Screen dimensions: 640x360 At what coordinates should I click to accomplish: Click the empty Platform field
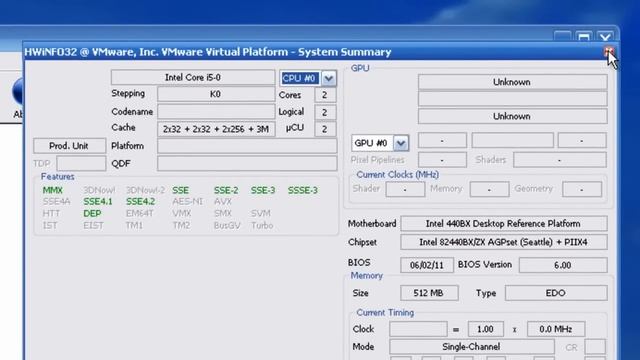pos(247,146)
